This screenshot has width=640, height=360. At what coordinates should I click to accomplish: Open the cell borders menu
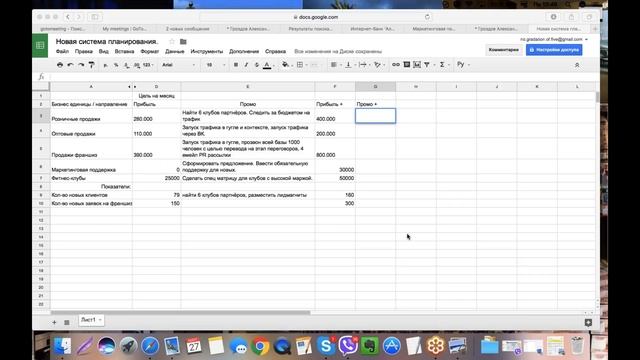pos(300,65)
